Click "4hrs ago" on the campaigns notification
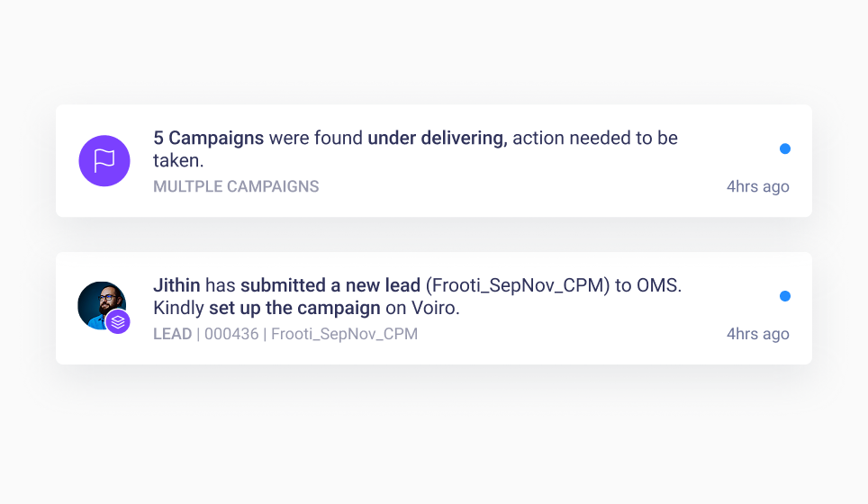Screen dimensions: 868x504 pyautogui.click(x=758, y=187)
